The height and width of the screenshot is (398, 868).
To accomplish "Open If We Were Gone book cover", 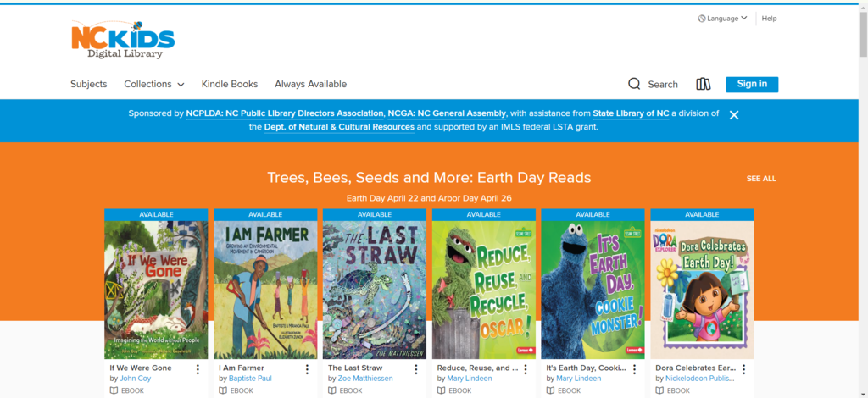I will point(156,290).
